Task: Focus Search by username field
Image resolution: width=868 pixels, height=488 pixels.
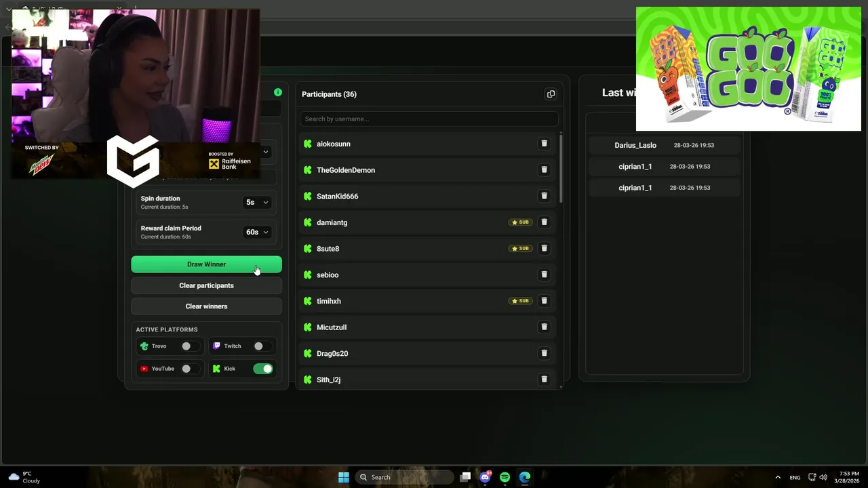Action: tap(429, 119)
